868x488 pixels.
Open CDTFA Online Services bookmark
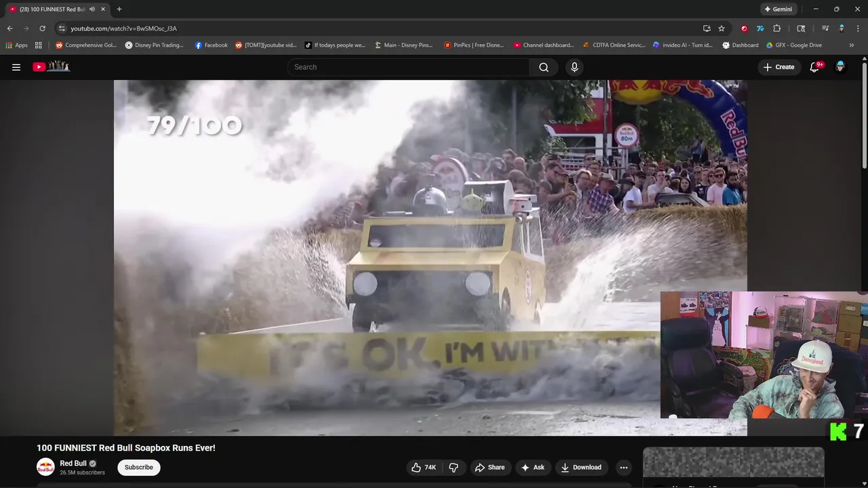click(614, 45)
